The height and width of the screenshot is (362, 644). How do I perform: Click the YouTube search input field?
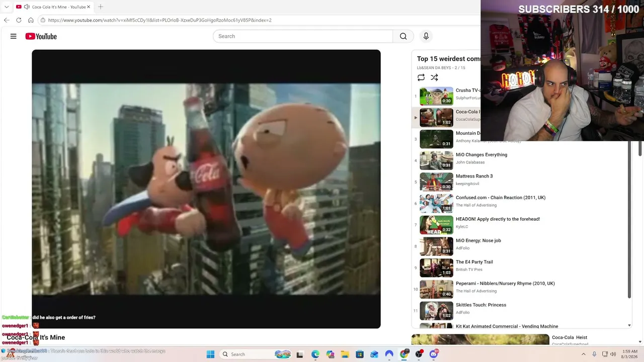pyautogui.click(x=303, y=36)
